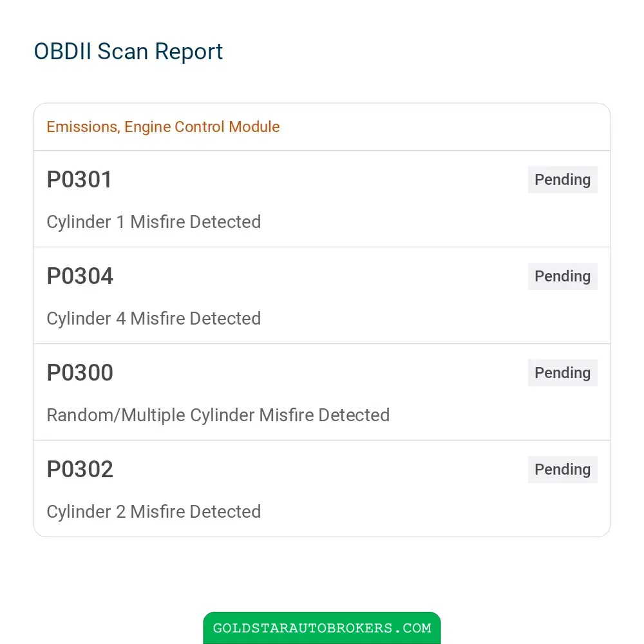The height and width of the screenshot is (644, 644).
Task: Select the Random/Multiple Cylinder Misfire Detected text
Action: point(218,415)
